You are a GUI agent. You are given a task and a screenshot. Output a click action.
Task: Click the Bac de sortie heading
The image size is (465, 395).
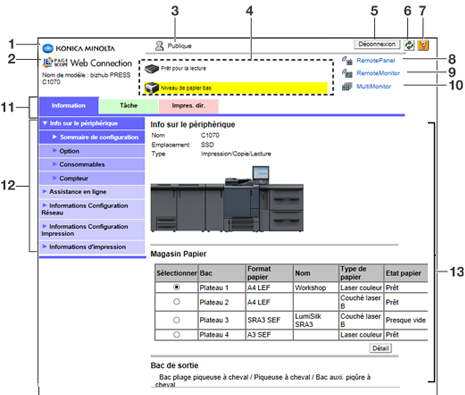(174, 365)
